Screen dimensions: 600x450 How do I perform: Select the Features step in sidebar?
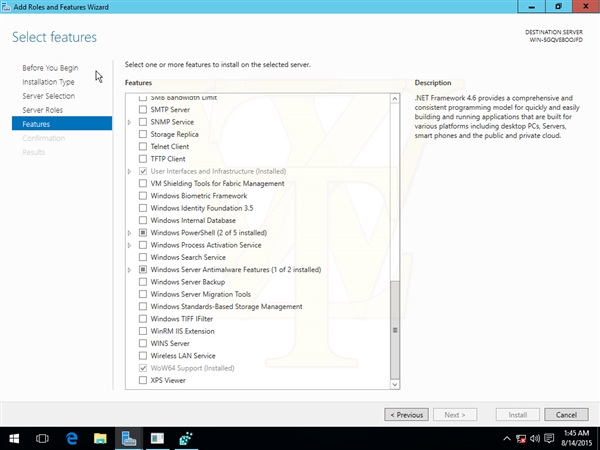[62, 124]
